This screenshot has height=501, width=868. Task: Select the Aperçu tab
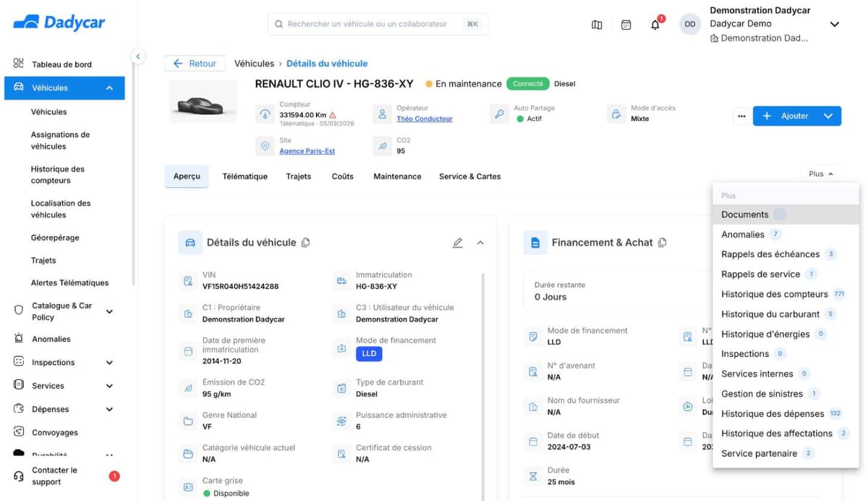187,177
